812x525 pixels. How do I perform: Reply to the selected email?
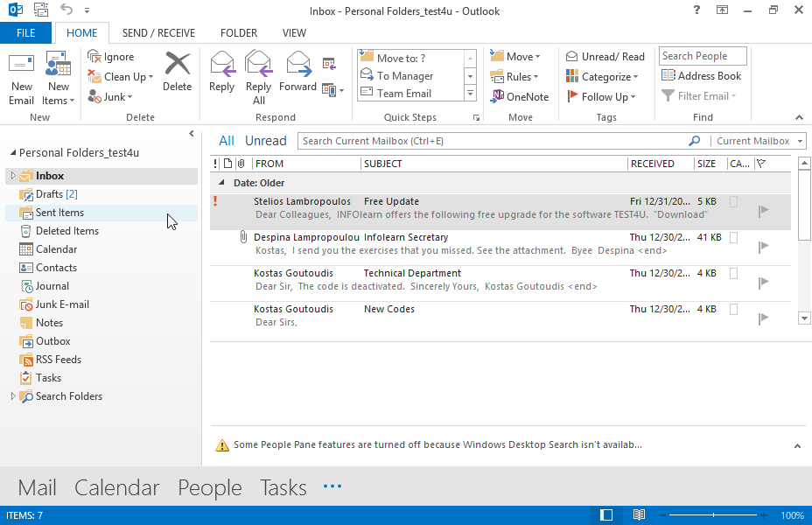pos(221,72)
